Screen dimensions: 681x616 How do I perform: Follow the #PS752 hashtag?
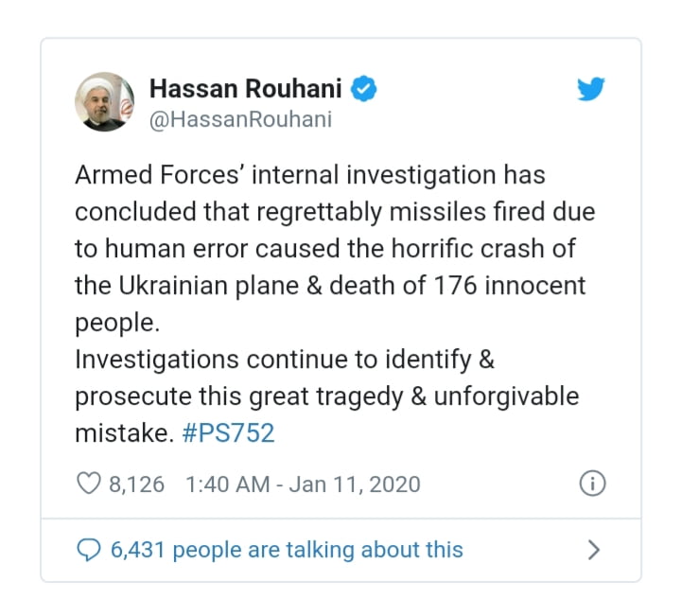229,433
